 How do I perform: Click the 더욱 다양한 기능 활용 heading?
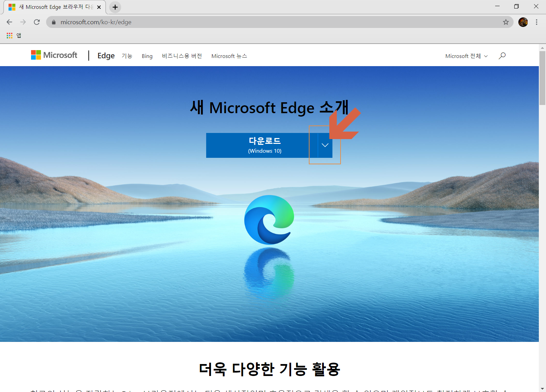click(270, 369)
